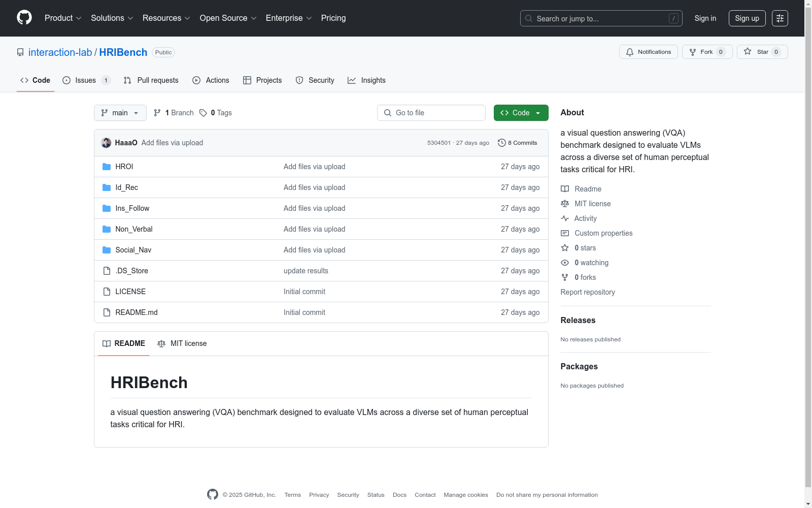Click the repository icon before interaction-lab
This screenshot has width=812, height=508.
click(x=20, y=52)
